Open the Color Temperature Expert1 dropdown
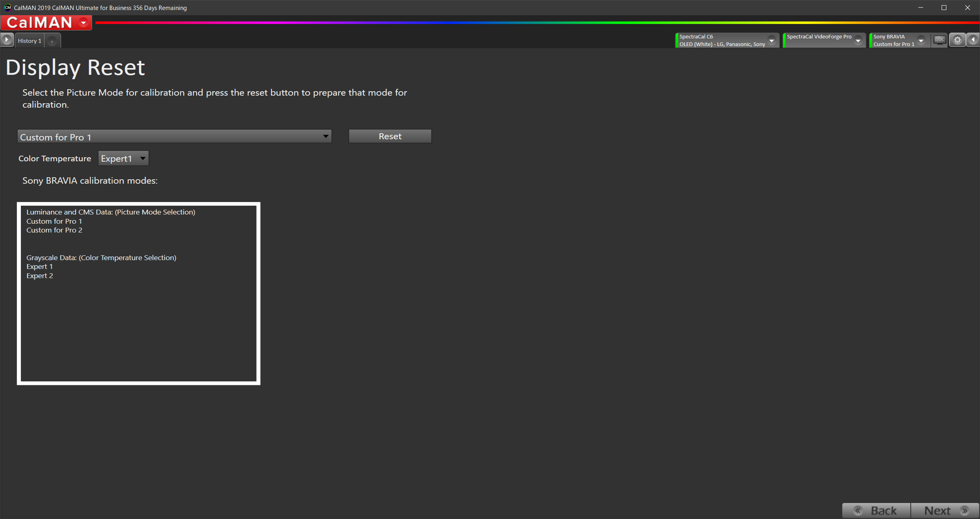The height and width of the screenshot is (519, 980). pyautogui.click(x=123, y=158)
